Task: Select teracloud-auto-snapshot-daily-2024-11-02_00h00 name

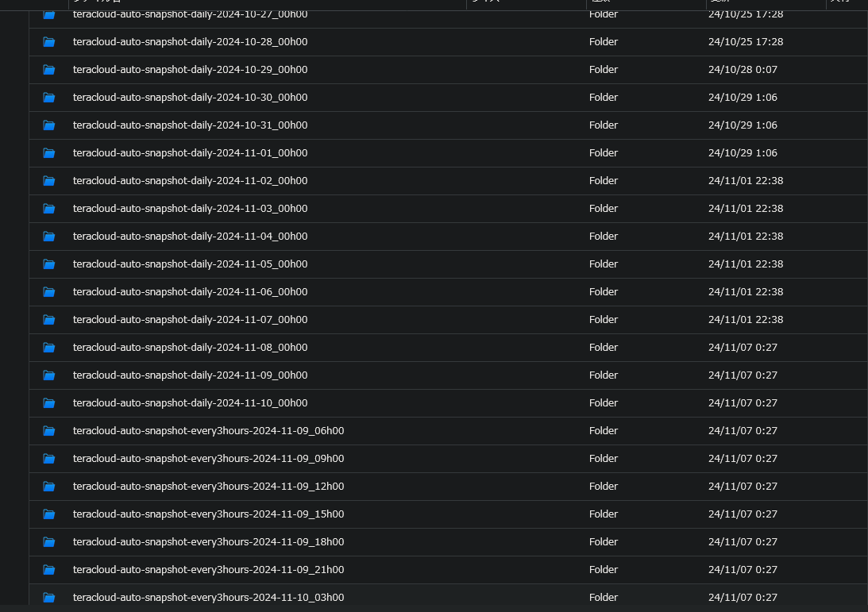Action: pos(190,181)
